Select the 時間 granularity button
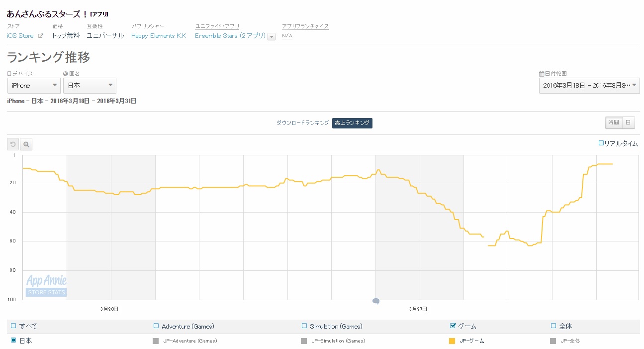This screenshot has height=349, width=644. [613, 122]
